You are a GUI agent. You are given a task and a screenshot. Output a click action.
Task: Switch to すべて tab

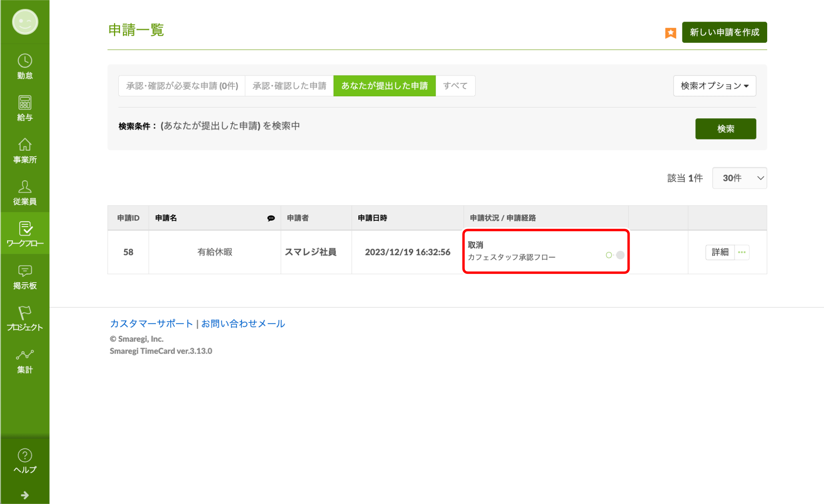(x=455, y=86)
